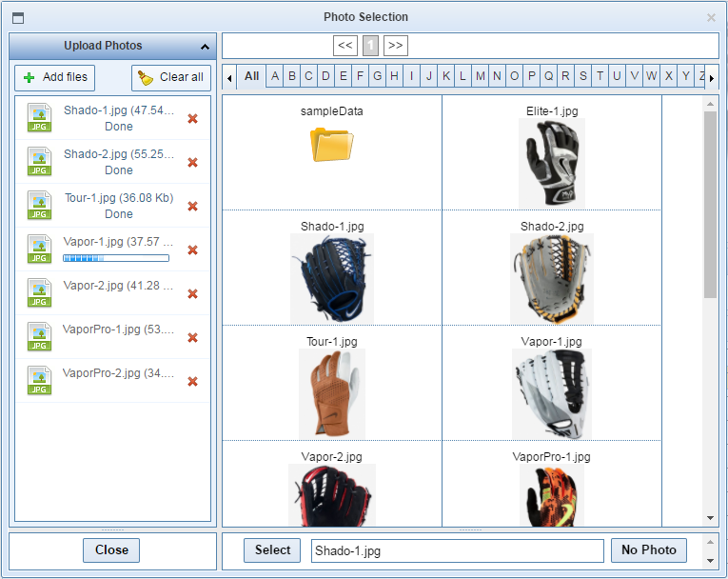Click the Clear all button
Image resolution: width=728 pixels, height=579 pixels.
171,78
